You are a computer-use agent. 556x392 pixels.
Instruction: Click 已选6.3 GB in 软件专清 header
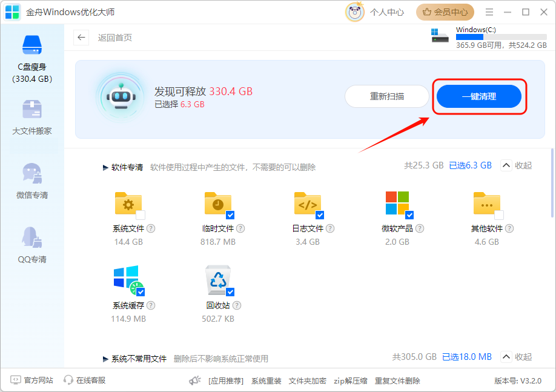pos(470,165)
